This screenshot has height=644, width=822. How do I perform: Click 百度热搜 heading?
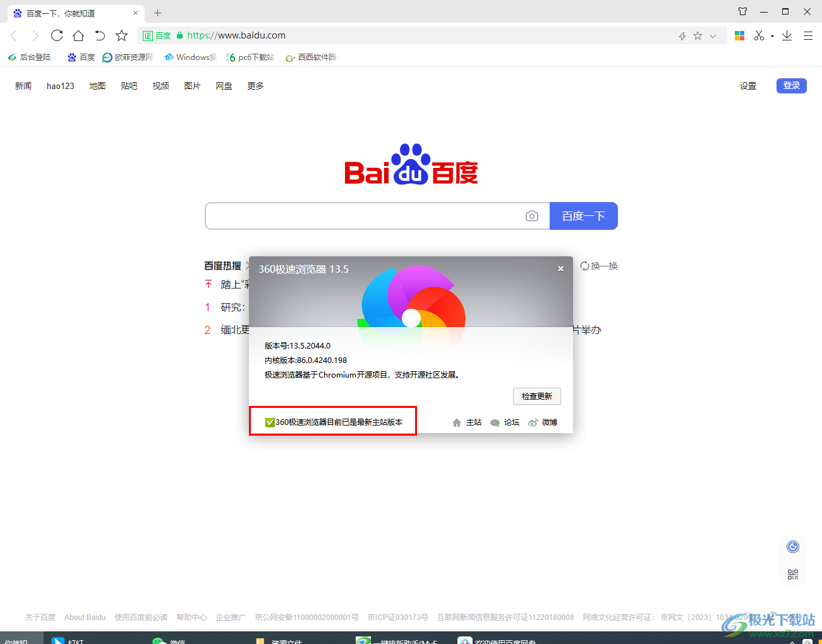[x=222, y=266]
